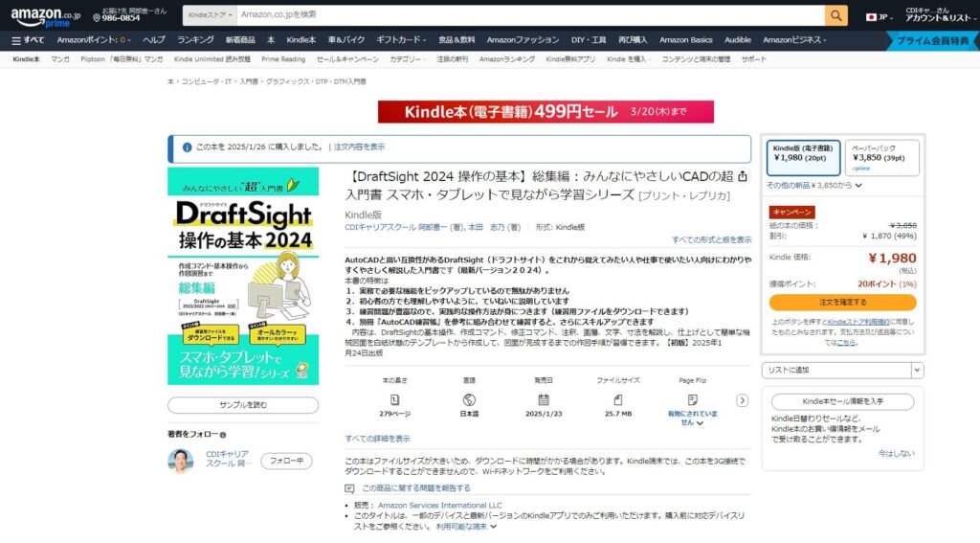The image size is (980, 543).
Task: Open the Kindleストア search category dropdown
Action: [208, 15]
